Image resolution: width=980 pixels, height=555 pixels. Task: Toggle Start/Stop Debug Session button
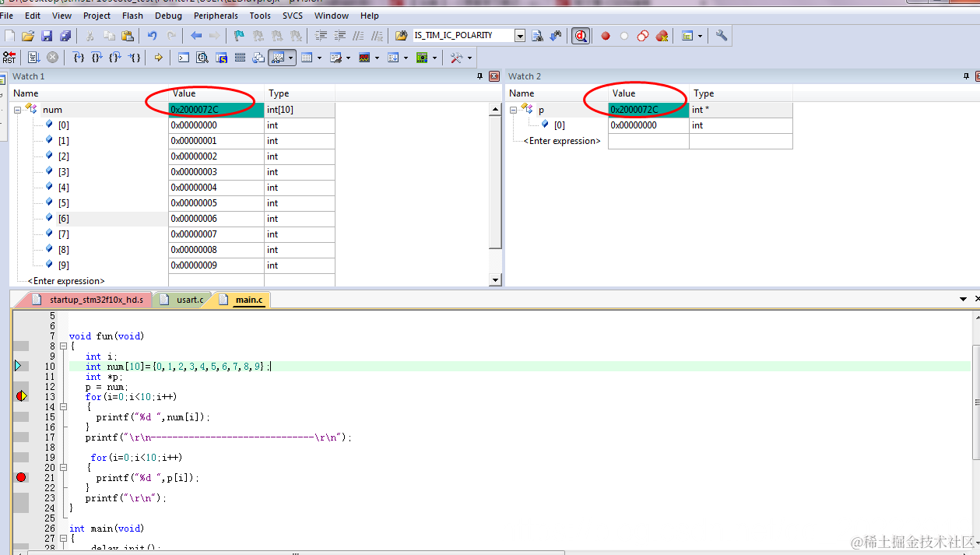[x=581, y=36]
